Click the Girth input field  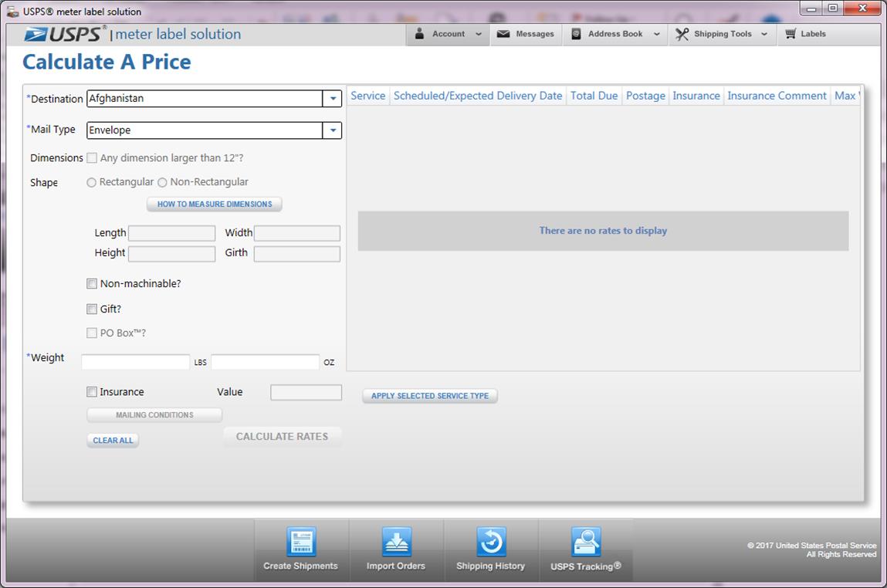point(297,254)
